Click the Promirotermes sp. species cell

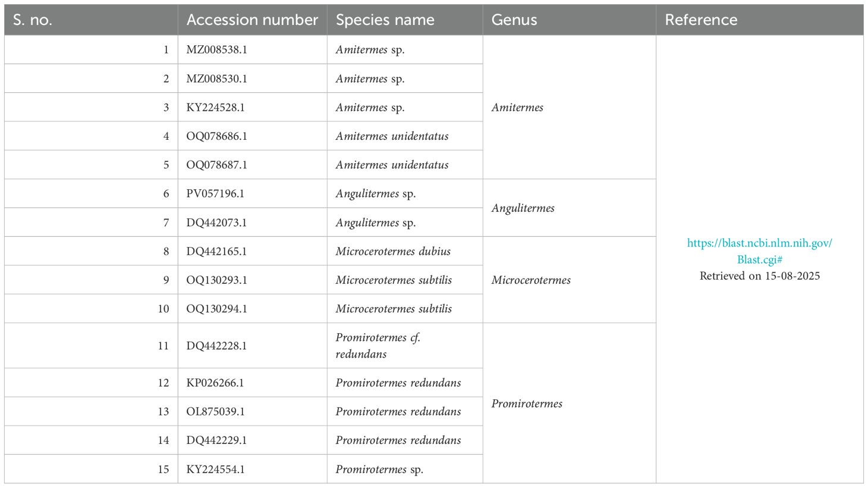[x=379, y=469]
